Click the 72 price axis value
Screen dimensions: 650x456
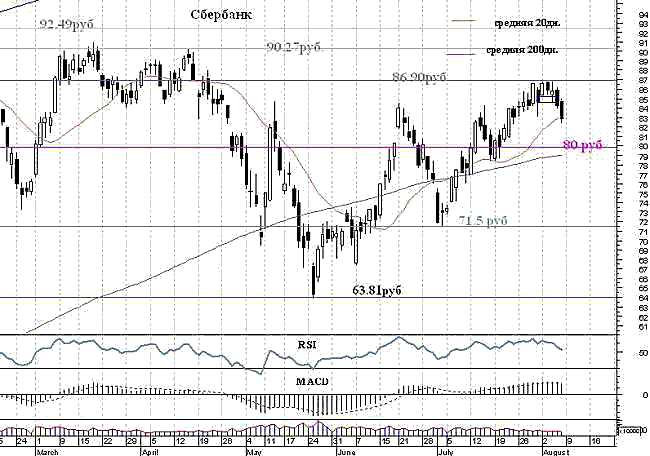[x=643, y=223]
